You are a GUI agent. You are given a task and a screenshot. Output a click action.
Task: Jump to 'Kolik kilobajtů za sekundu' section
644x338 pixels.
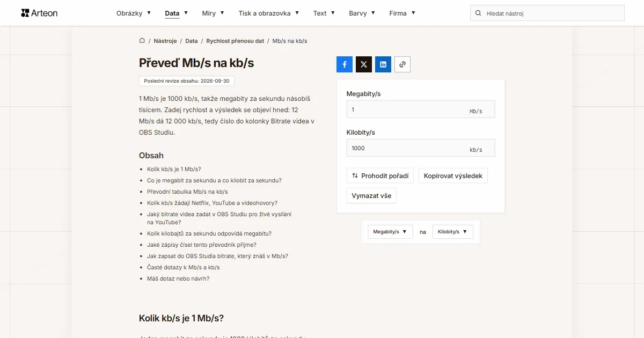pos(209,233)
